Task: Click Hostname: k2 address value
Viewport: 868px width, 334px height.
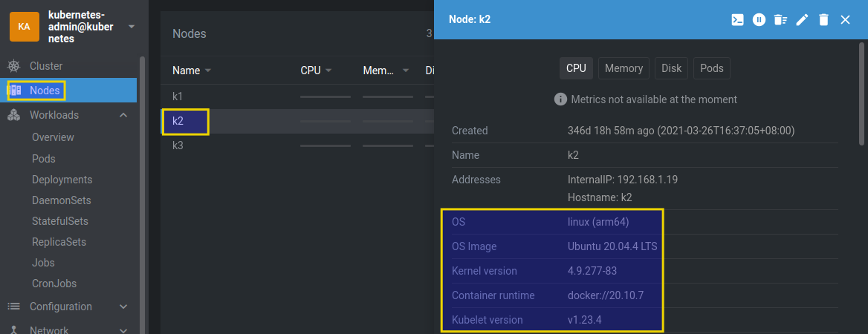Action: tap(600, 197)
